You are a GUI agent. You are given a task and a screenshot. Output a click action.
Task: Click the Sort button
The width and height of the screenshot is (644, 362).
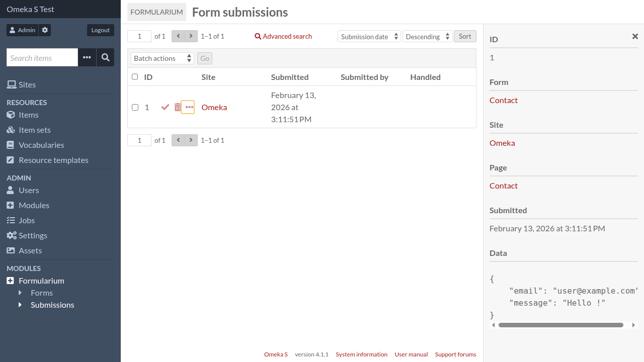click(464, 36)
